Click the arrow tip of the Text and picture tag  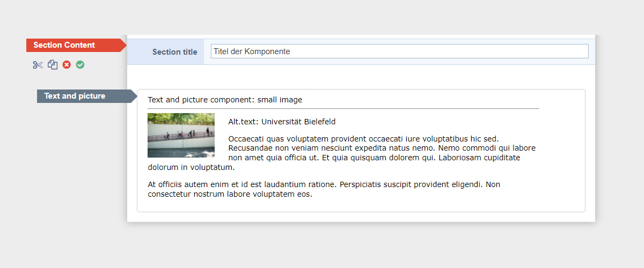pyautogui.click(x=135, y=96)
